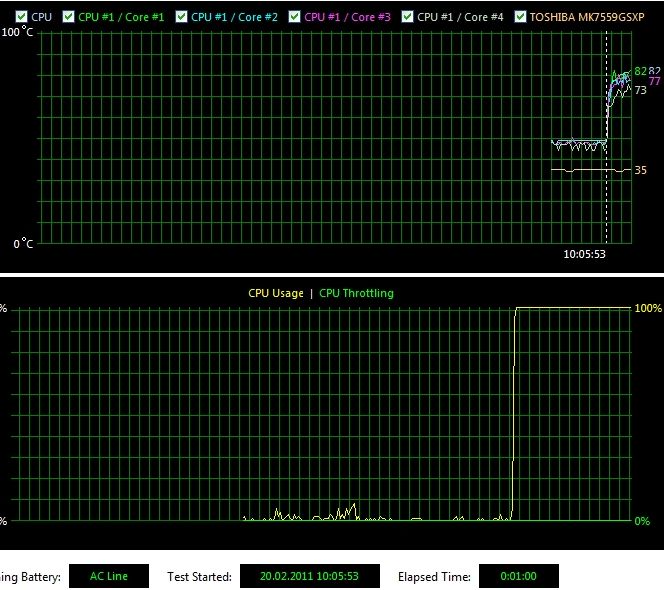
Task: Click the 77 degree Core #3 reading
Action: pos(654,81)
